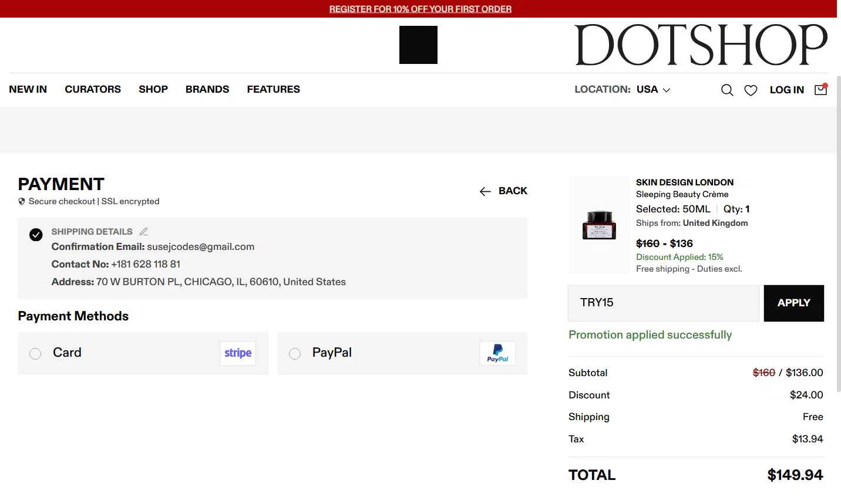The height and width of the screenshot is (504, 841).
Task: Click the Log In link
Action: point(787,90)
